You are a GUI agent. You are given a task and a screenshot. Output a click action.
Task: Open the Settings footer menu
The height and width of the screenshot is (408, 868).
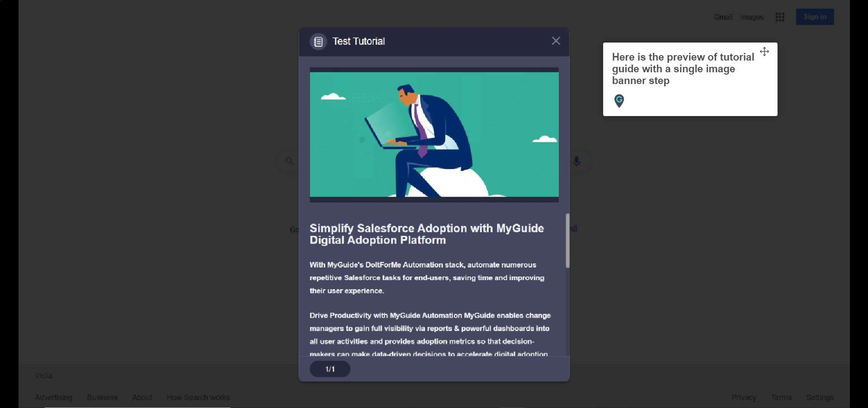coord(820,398)
